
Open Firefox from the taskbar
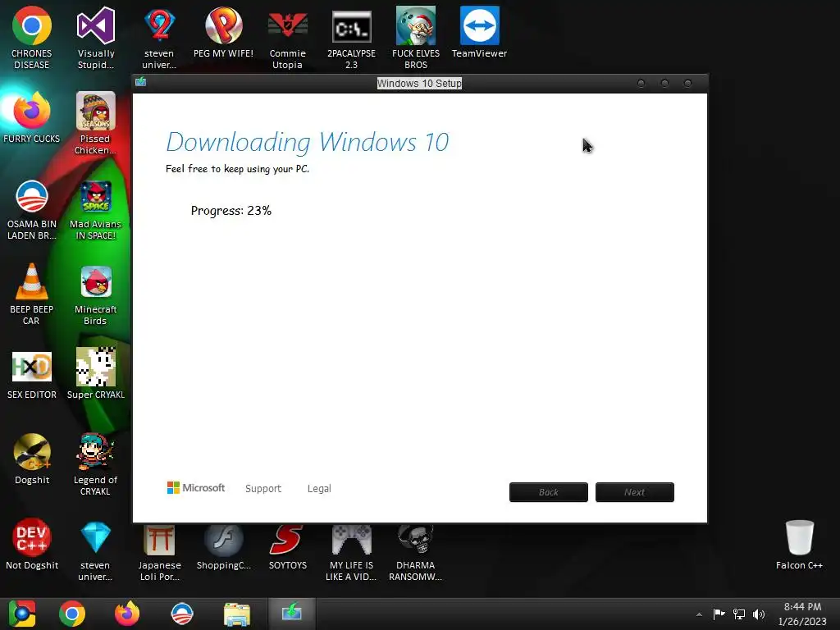pyautogui.click(x=127, y=614)
